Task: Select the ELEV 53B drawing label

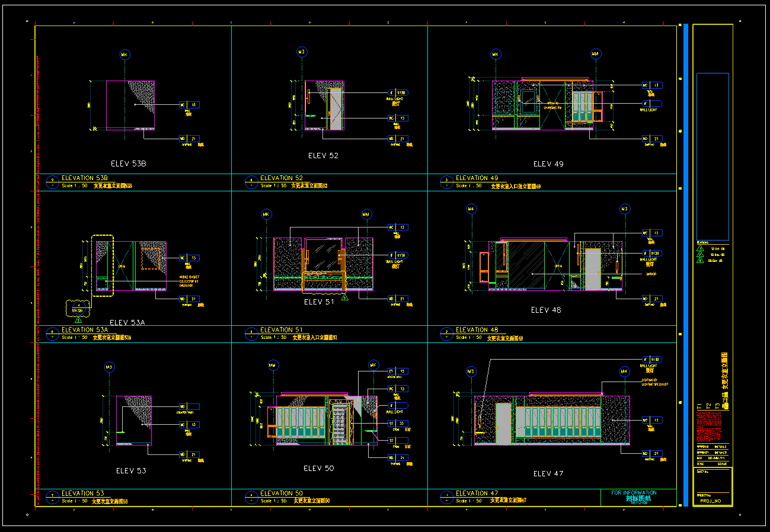Action: tap(128, 164)
